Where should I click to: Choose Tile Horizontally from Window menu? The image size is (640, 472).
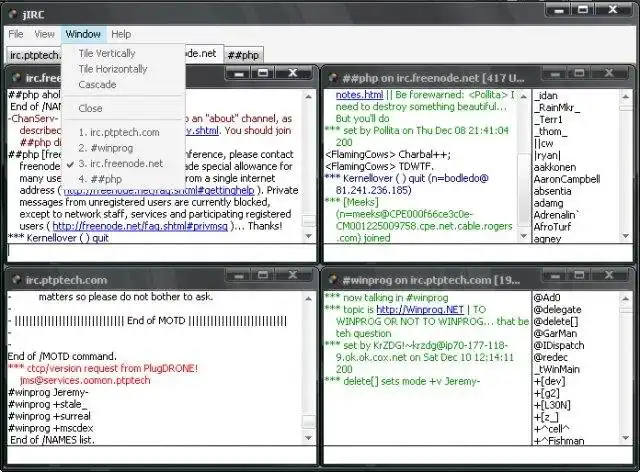point(113,69)
